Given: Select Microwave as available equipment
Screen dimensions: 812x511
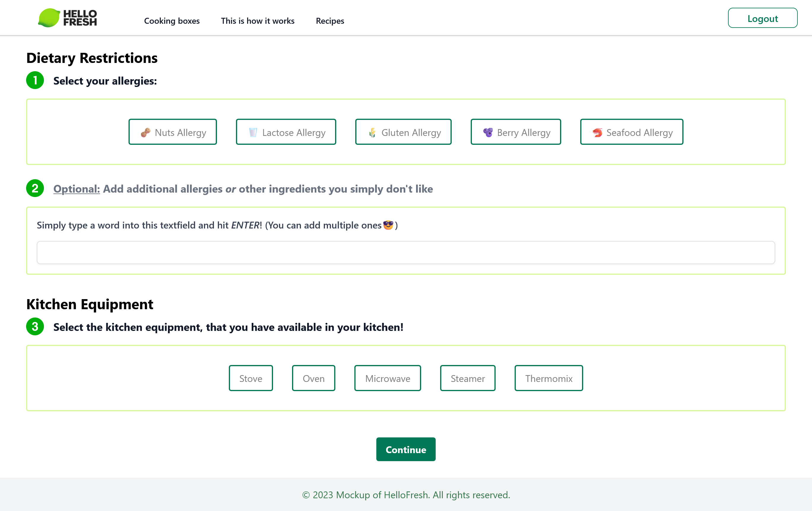Looking at the screenshot, I should click(x=388, y=378).
